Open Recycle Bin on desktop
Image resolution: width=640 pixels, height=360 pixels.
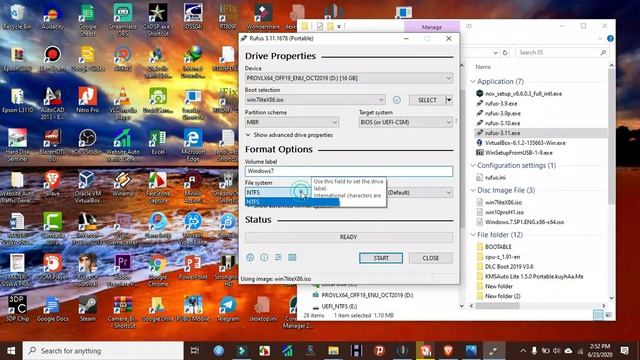[17, 18]
